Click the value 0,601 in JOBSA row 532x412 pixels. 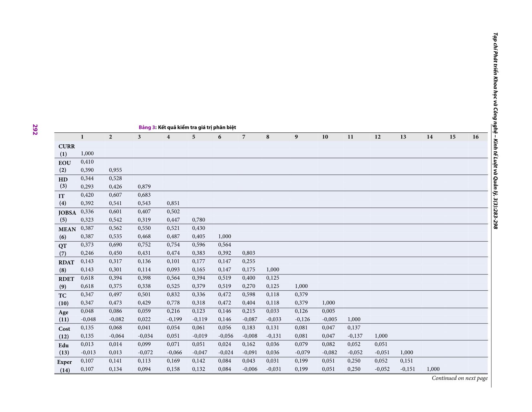(115, 211)
